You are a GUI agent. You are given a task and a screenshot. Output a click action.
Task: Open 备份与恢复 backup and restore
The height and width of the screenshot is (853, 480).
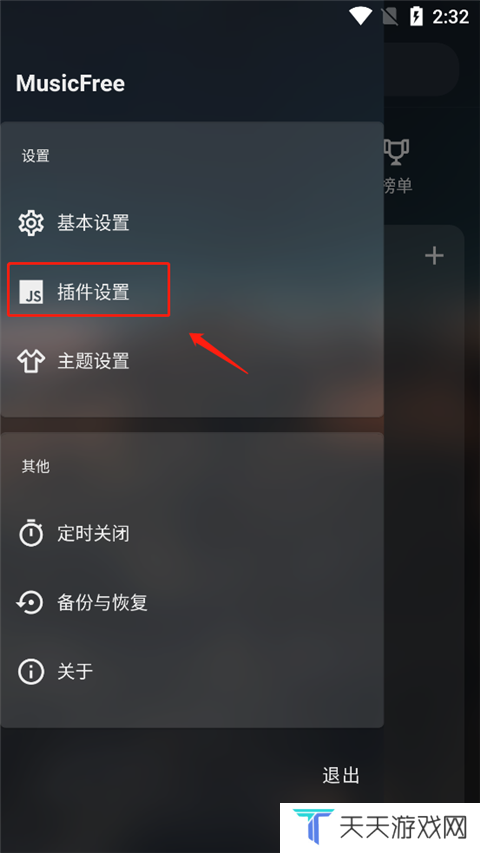click(192, 602)
